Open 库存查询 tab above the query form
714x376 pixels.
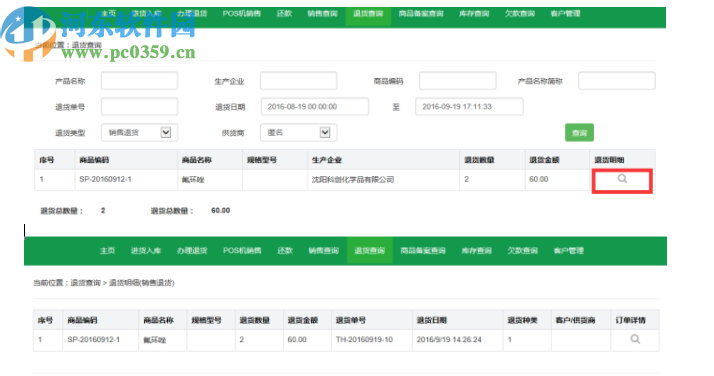click(474, 13)
